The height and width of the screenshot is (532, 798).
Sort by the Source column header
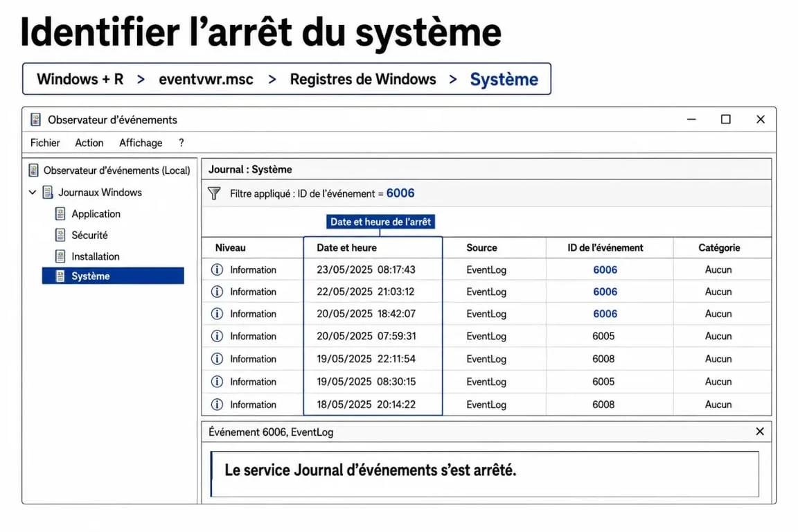pyautogui.click(x=481, y=248)
